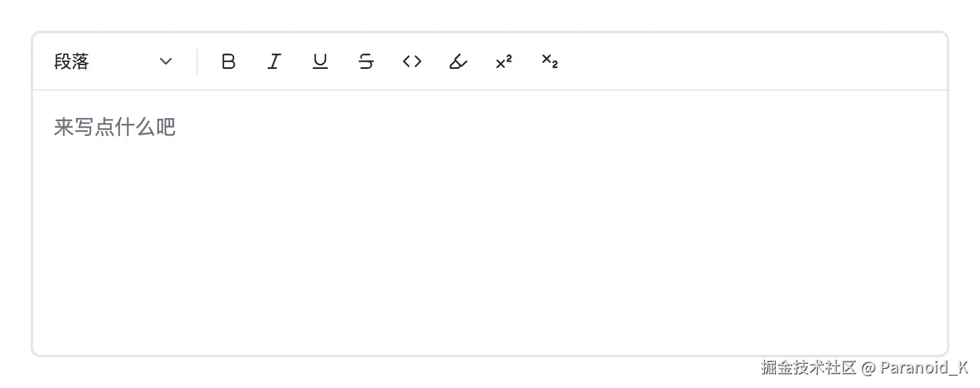Expand the paragraph format chevron
980x388 pixels.
tap(165, 61)
